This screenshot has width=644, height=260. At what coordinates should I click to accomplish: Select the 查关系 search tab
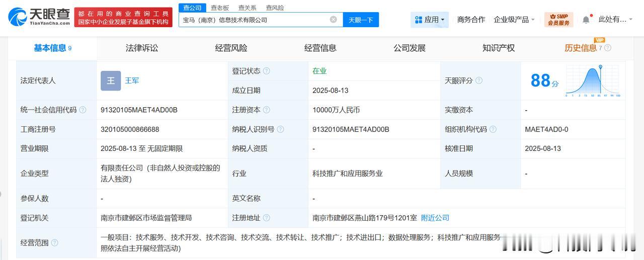(x=247, y=8)
